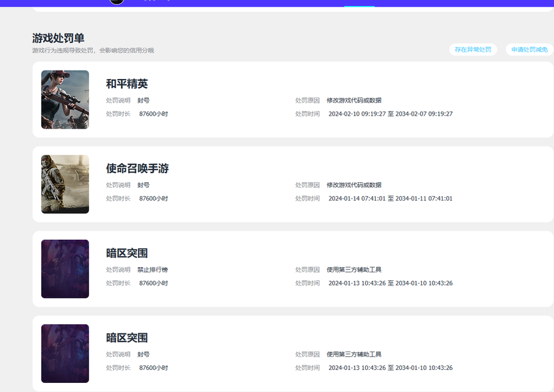
Task: Click 封号 text in the 和平精英 card
Action: (144, 101)
